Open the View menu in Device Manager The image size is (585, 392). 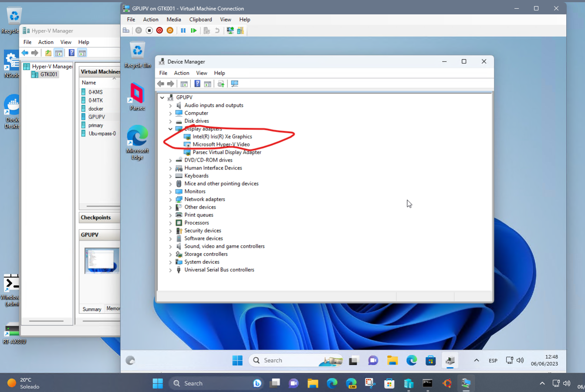[202, 73]
